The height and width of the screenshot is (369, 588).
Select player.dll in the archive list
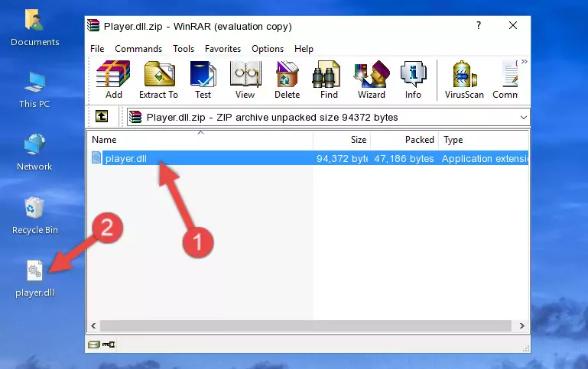pos(126,158)
